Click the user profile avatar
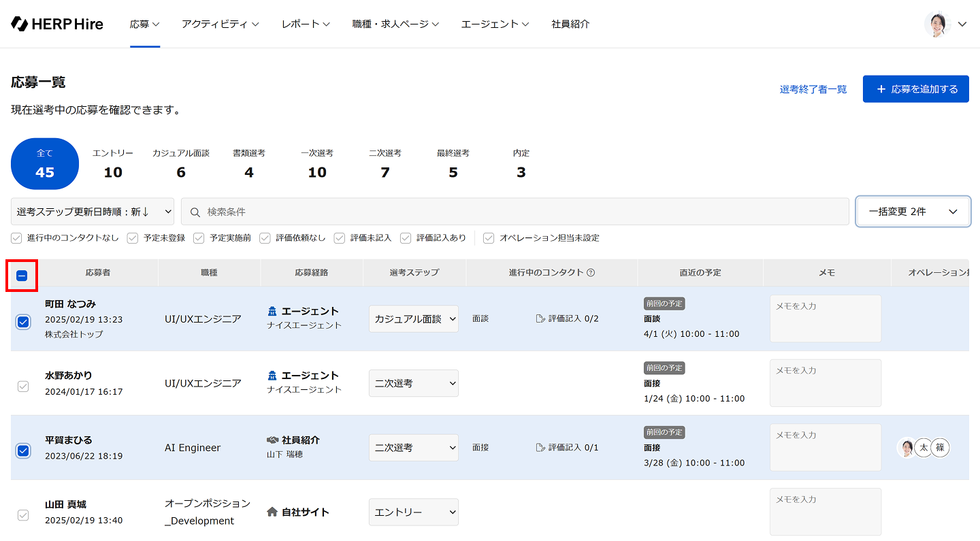The width and height of the screenshot is (980, 541). 937,24
